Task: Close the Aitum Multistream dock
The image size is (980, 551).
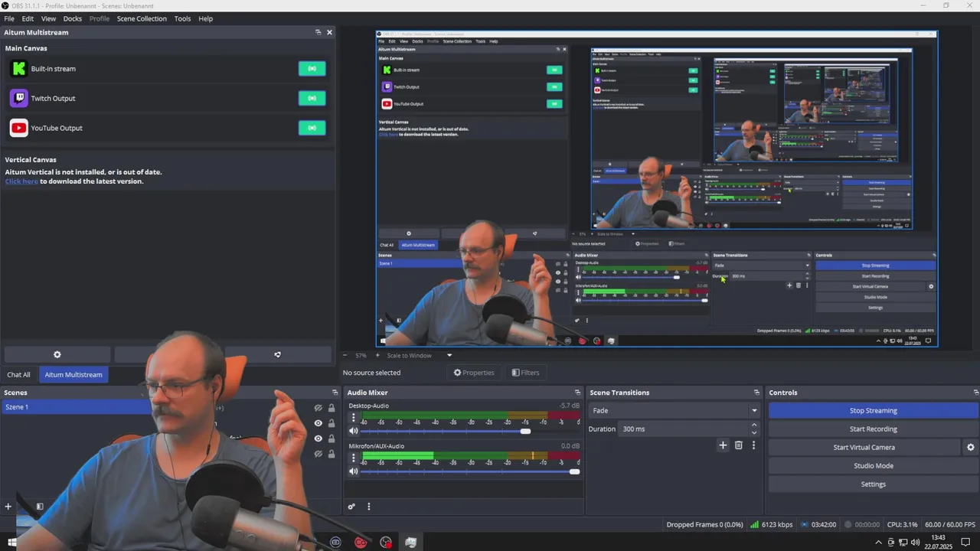Action: click(x=330, y=32)
